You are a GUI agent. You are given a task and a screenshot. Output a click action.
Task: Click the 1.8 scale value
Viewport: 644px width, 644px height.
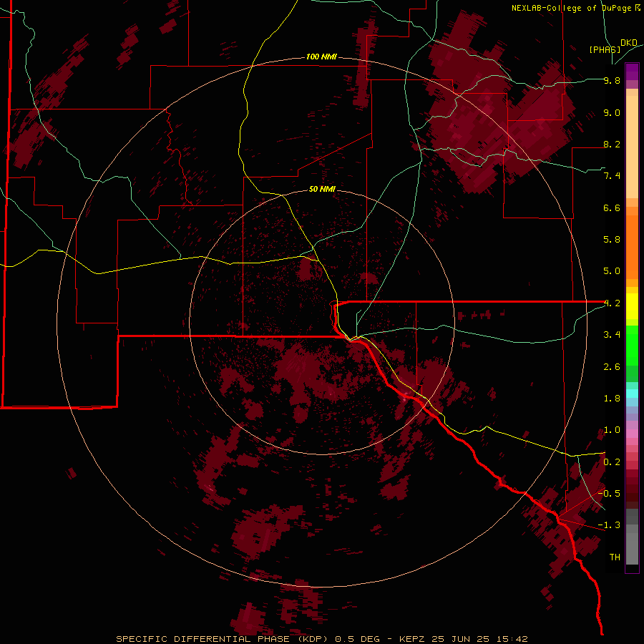pos(612,399)
